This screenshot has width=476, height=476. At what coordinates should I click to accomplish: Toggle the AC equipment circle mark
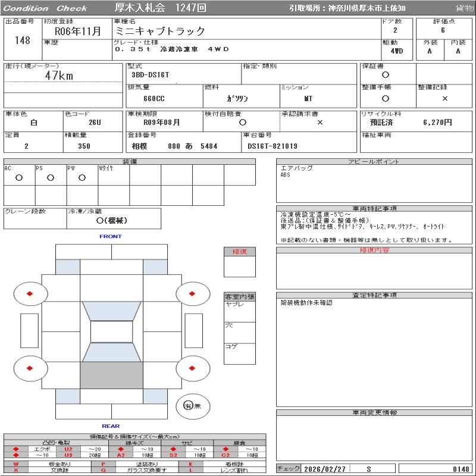[19, 177]
